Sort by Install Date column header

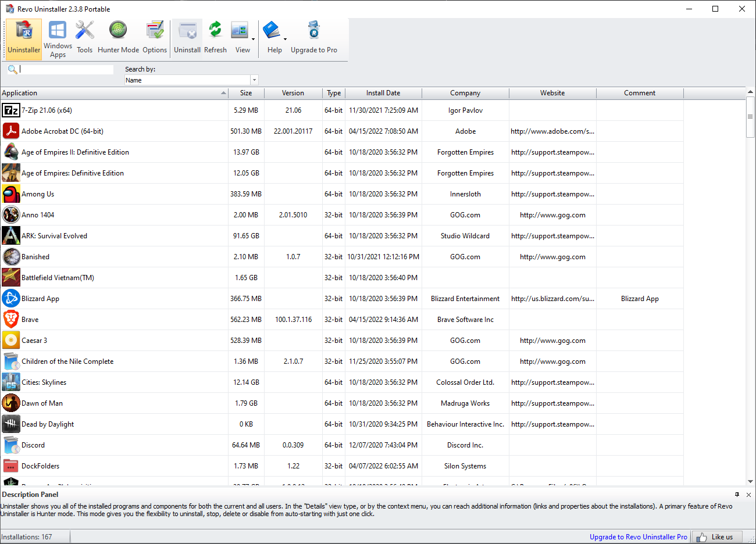click(383, 93)
